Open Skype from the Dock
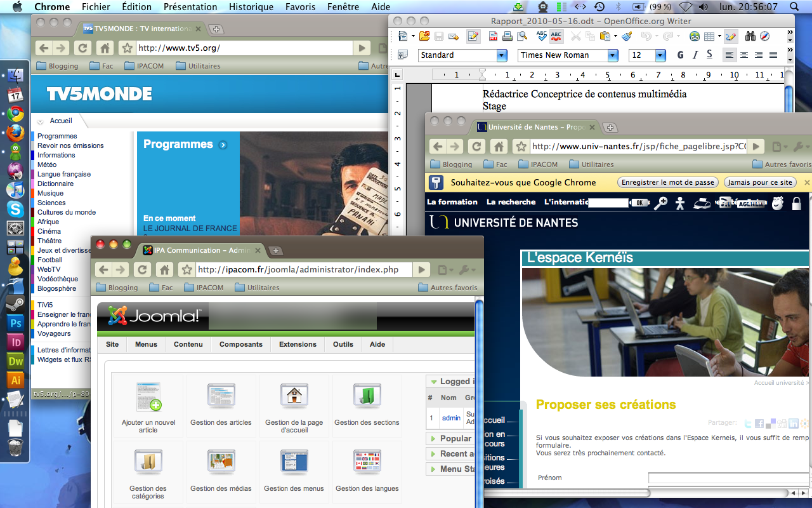The width and height of the screenshot is (812, 508). tap(15, 208)
